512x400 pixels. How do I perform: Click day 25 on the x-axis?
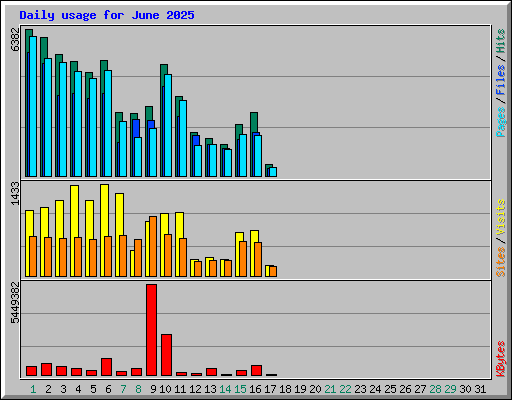point(390,389)
